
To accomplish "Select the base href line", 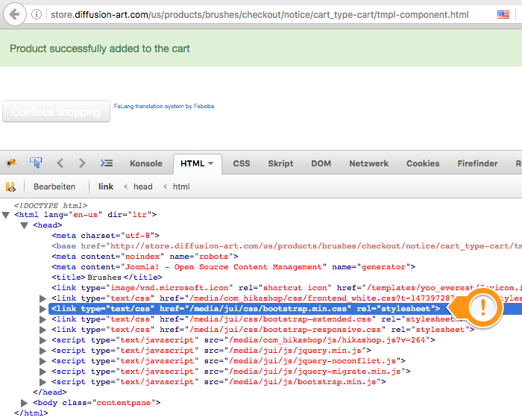I will tap(286, 245).
